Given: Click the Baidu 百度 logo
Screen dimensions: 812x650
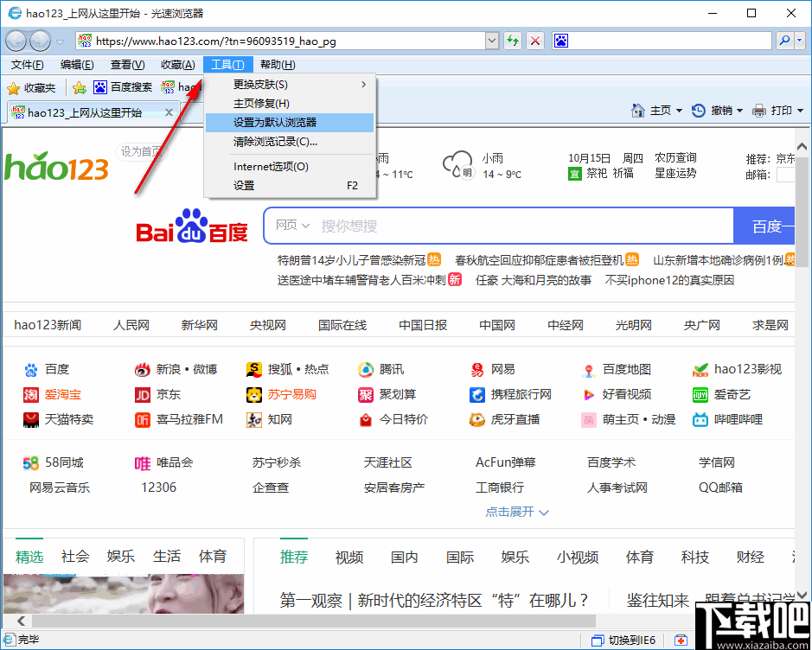Looking at the screenshot, I should pos(192,226).
